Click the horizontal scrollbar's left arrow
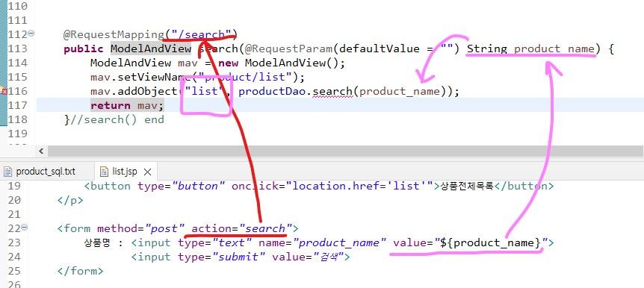Image resolution: width=644 pixels, height=288 pixels. [x=41, y=151]
